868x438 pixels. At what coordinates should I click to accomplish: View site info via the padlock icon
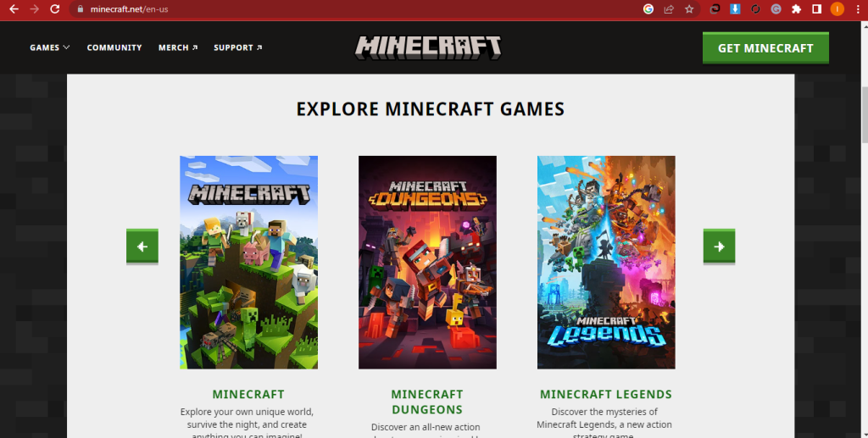[81, 8]
